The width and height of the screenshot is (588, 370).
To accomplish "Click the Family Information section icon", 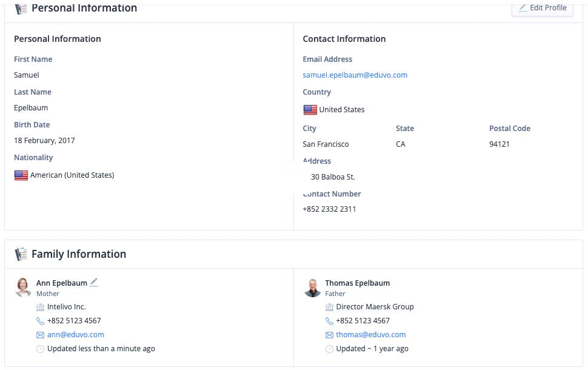I will [21, 254].
